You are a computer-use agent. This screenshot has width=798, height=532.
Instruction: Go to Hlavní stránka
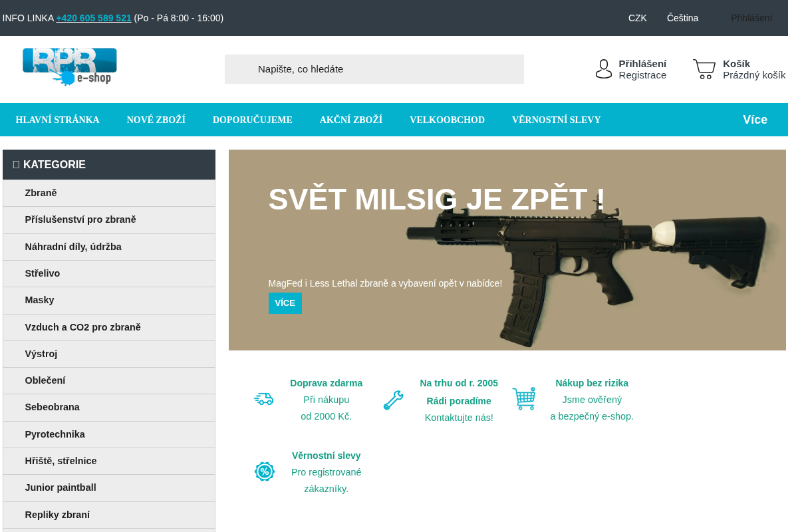[x=58, y=120]
